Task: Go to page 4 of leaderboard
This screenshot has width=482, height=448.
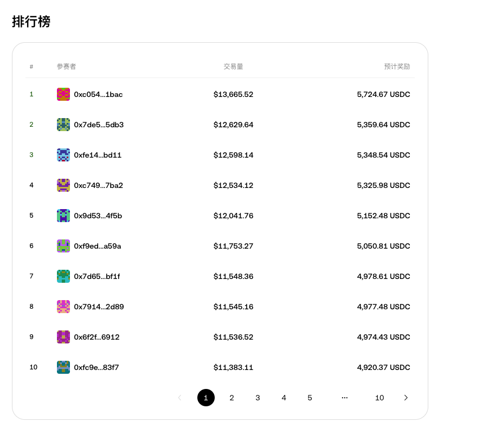Action: tap(284, 398)
